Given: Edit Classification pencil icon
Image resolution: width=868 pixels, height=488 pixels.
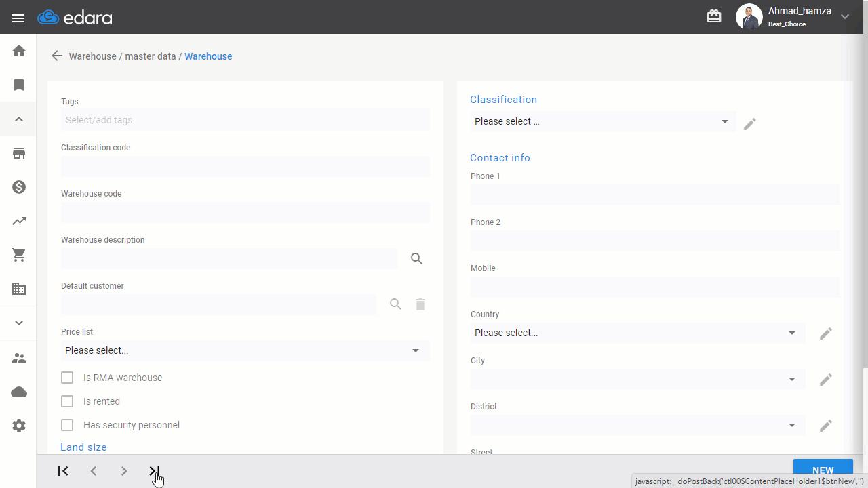Looking at the screenshot, I should (749, 124).
